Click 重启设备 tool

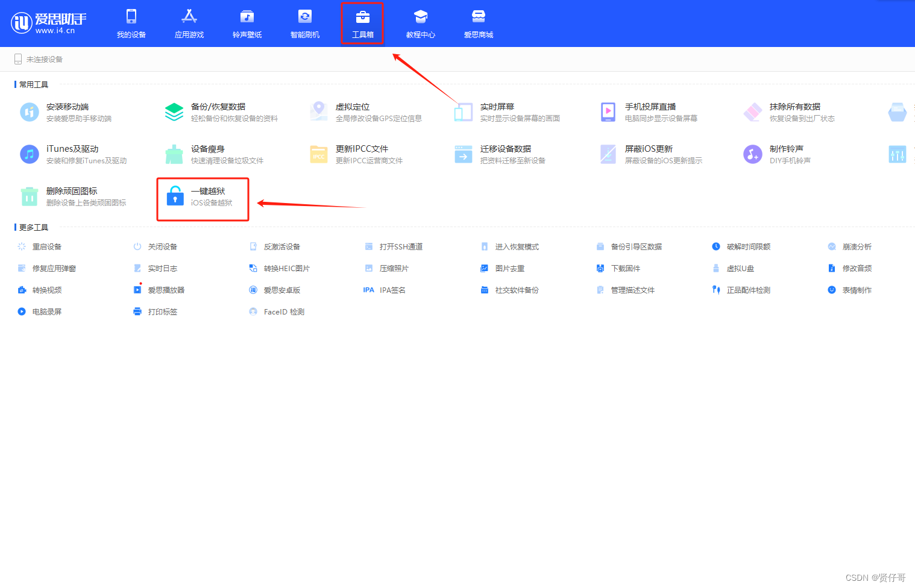point(40,246)
